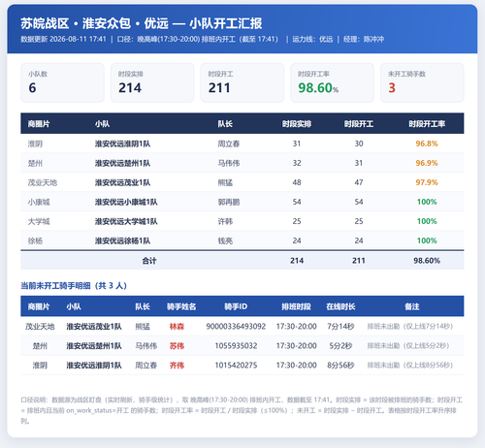Click captain name 郭再鹏
Image resolution: width=485 pixels, height=448 pixels.
pyautogui.click(x=229, y=202)
